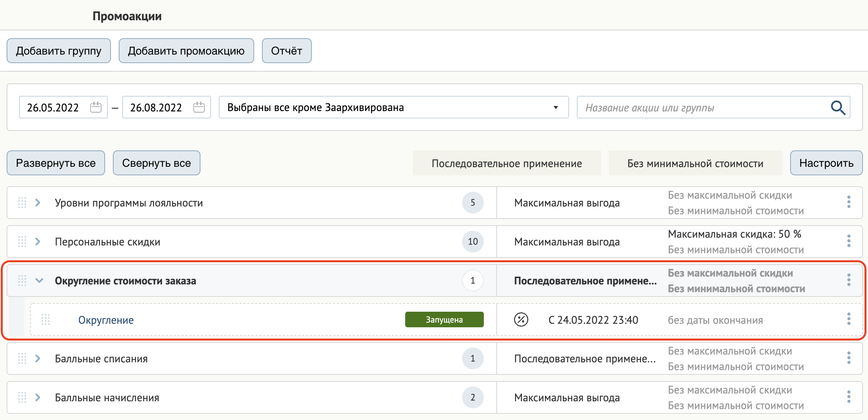Image resolution: width=868 pixels, height=420 pixels.
Task: Focus the Название акции или группы search field
Action: [713, 107]
